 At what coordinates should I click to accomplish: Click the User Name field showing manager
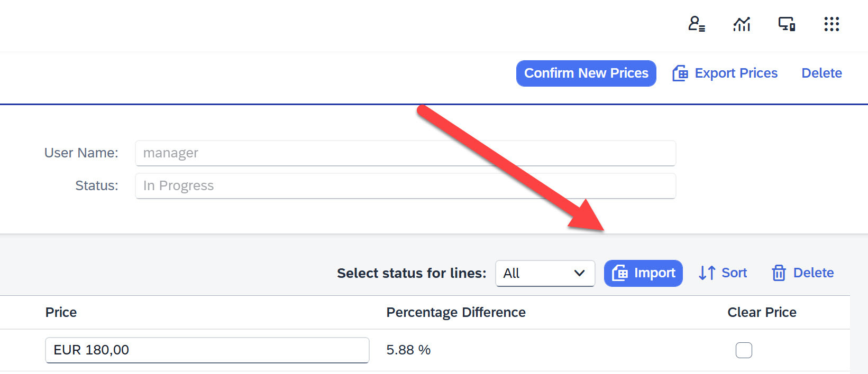pos(405,153)
